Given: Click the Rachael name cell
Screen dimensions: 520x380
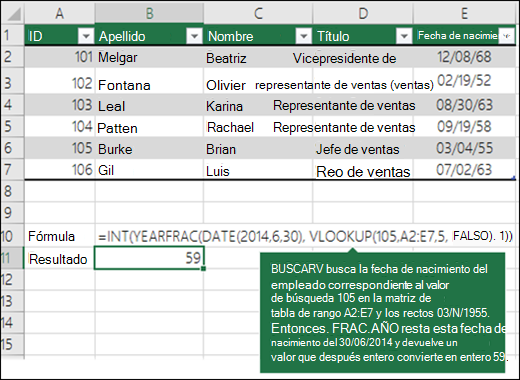Looking at the screenshot, I should pyautogui.click(x=258, y=126).
